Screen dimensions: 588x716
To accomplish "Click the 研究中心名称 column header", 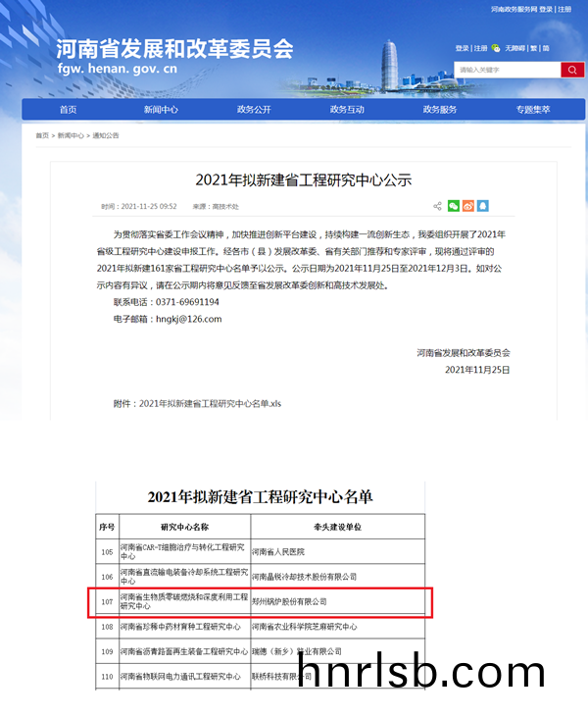I will (x=185, y=527).
